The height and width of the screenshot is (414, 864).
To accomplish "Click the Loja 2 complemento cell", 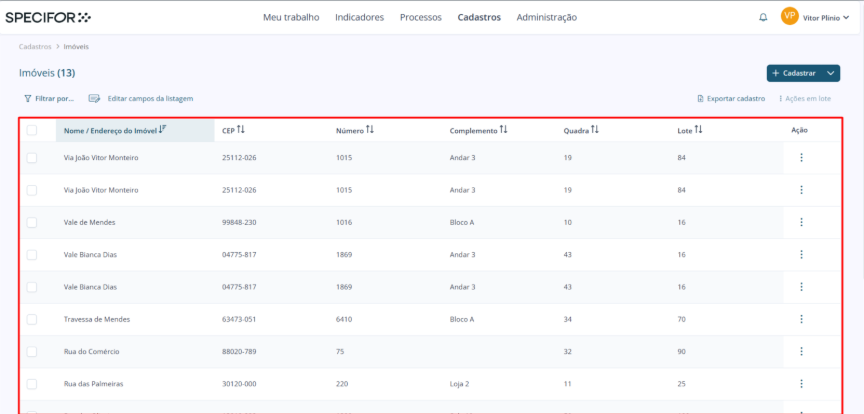I will coord(459,384).
